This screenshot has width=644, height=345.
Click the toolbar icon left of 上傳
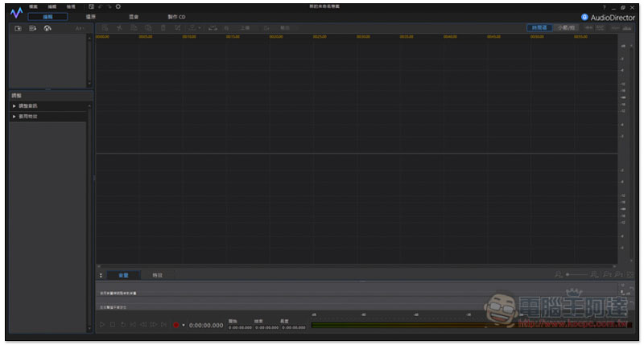tap(226, 28)
